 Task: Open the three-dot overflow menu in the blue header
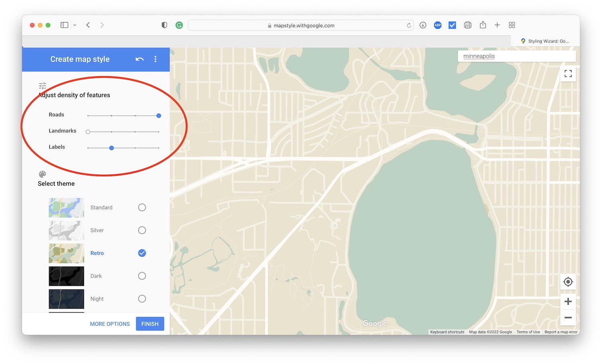[x=155, y=59]
